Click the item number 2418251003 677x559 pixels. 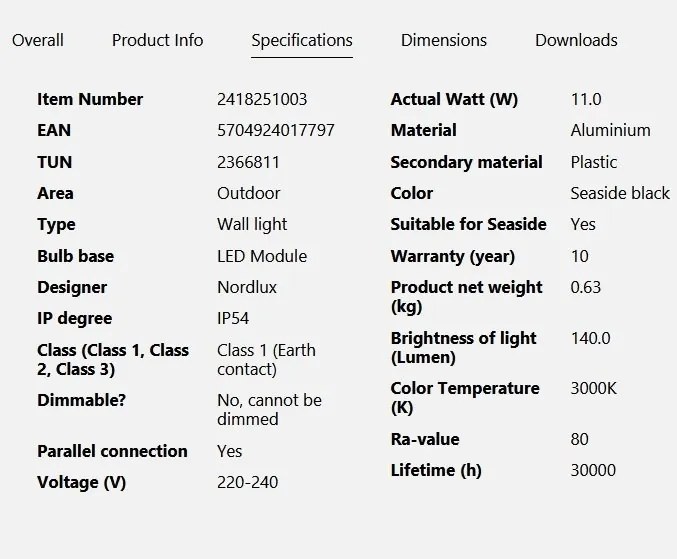[262, 99]
